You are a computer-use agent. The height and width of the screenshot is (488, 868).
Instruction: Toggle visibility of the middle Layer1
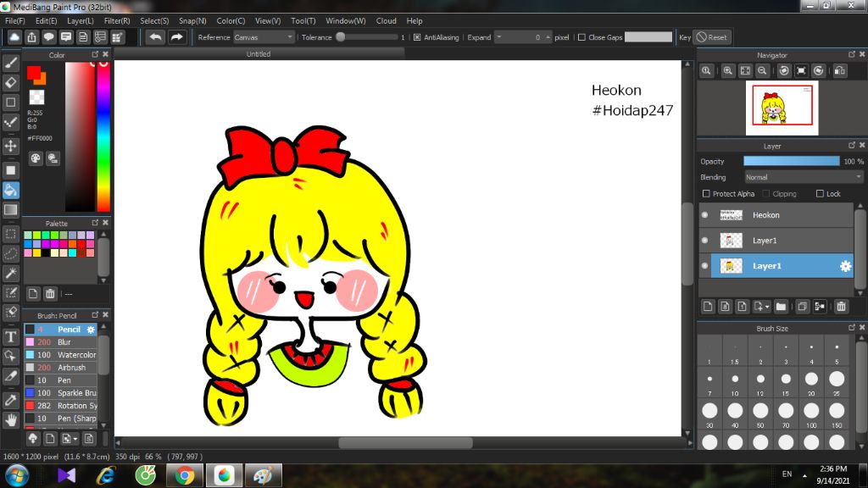click(x=704, y=240)
